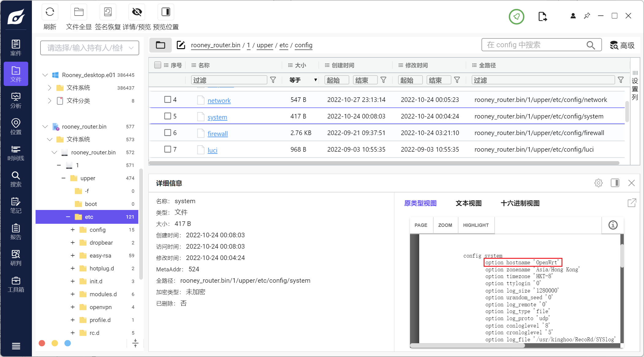Open the detail panel settings gear
This screenshot has width=644, height=357.
598,183
